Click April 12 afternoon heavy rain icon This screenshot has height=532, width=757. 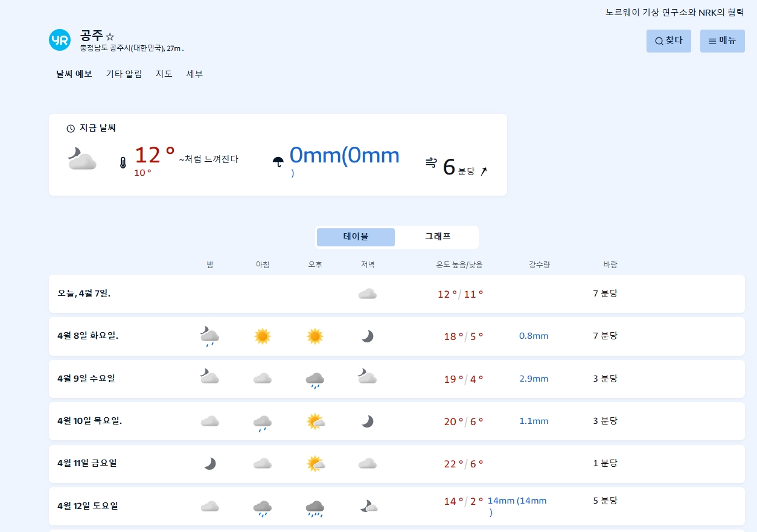click(315, 508)
